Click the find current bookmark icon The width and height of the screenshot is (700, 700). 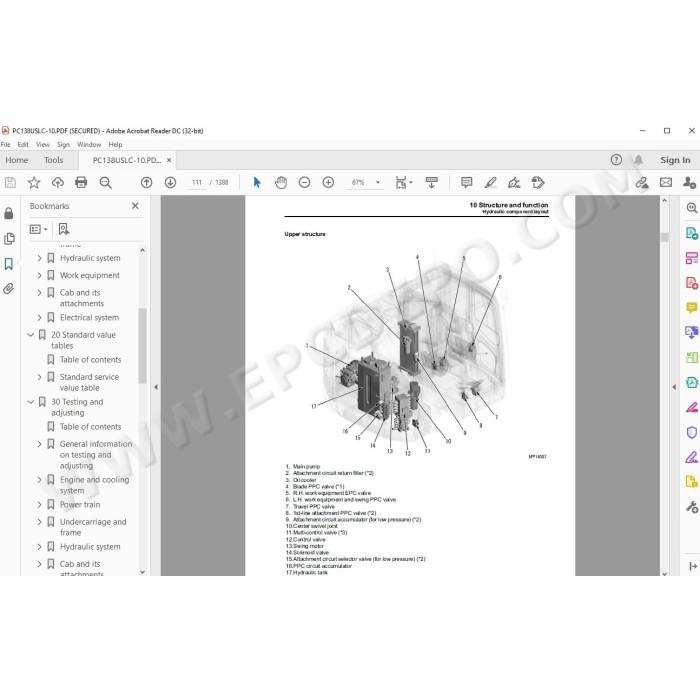pos(64,229)
